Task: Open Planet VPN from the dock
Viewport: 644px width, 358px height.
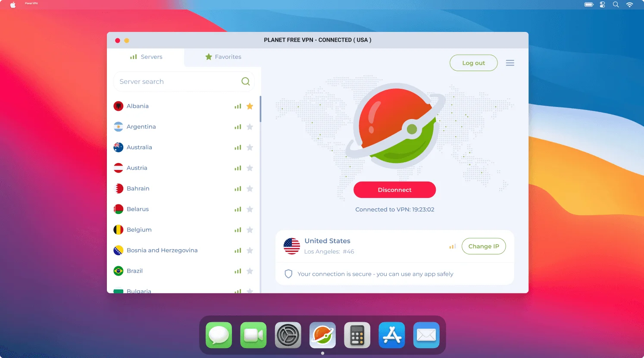Action: tap(322, 335)
